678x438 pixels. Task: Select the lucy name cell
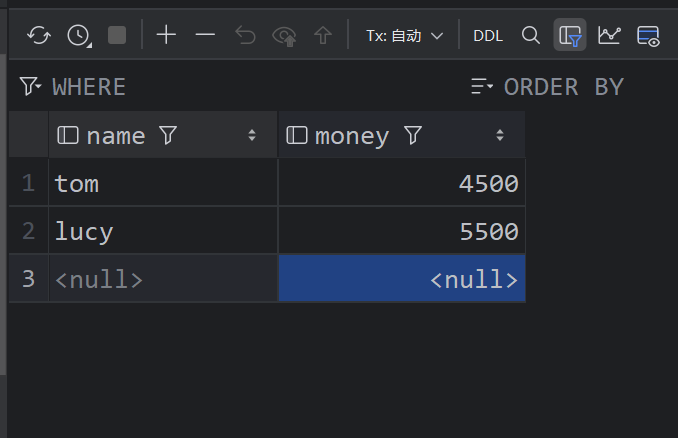(163, 230)
